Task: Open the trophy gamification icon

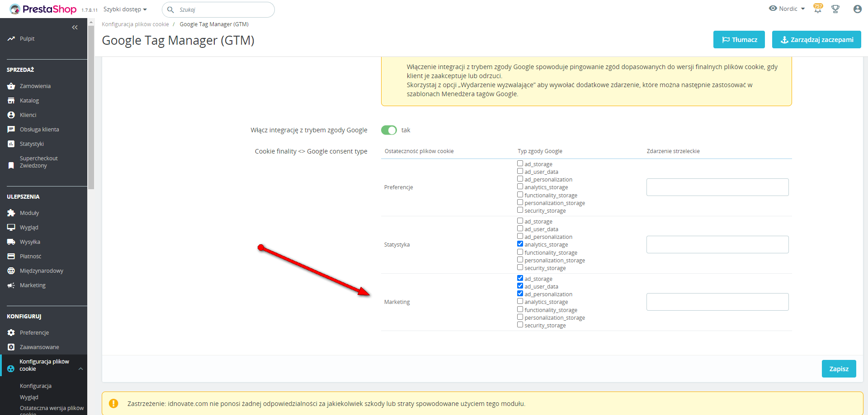Action: click(835, 9)
